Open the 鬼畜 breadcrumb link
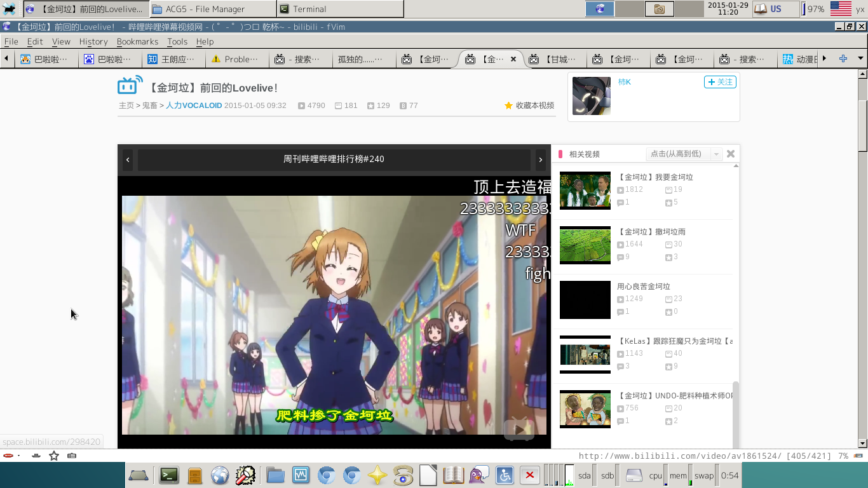 point(149,105)
